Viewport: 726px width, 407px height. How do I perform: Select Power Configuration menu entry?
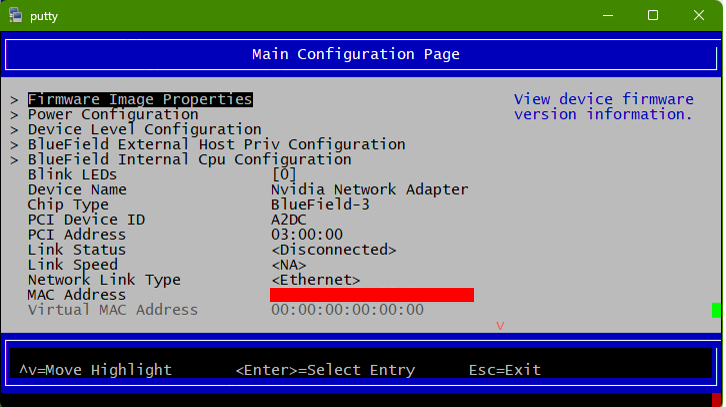(x=113, y=114)
